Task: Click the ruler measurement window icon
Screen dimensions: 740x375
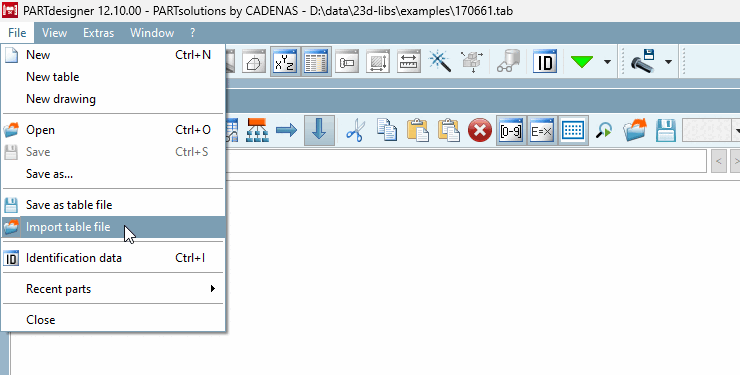Action: (409, 61)
